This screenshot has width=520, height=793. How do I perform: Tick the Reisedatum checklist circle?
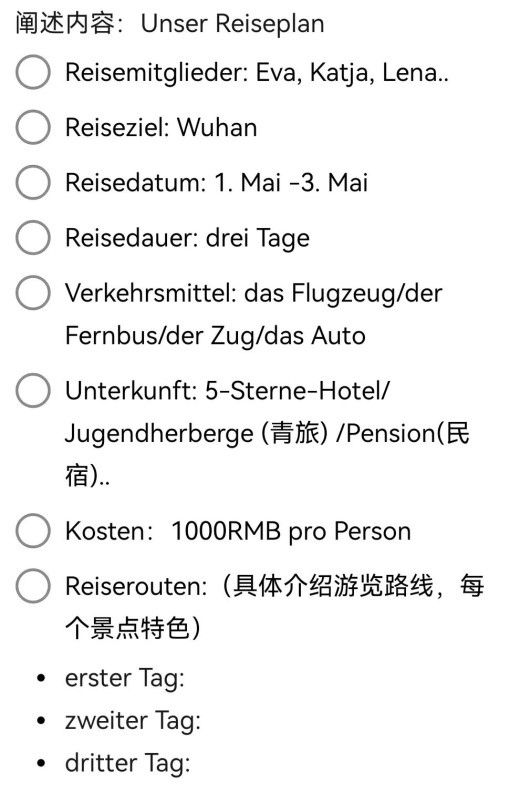tap(33, 182)
